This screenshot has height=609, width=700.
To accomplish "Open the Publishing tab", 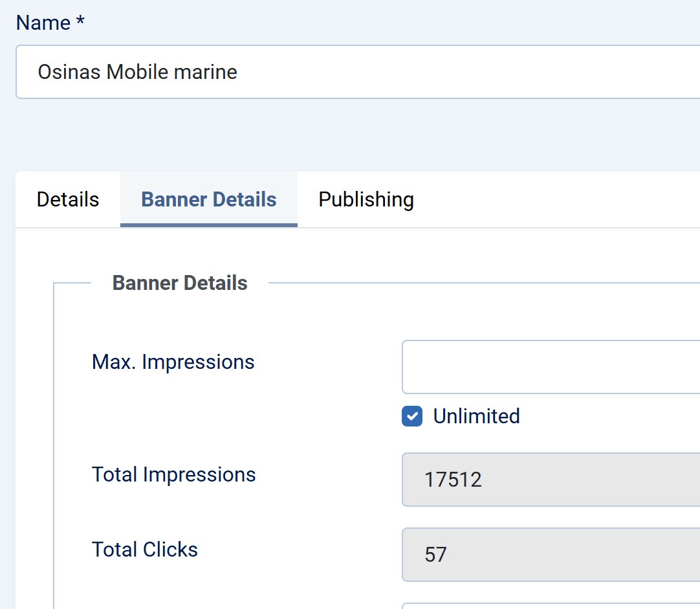I will click(366, 199).
